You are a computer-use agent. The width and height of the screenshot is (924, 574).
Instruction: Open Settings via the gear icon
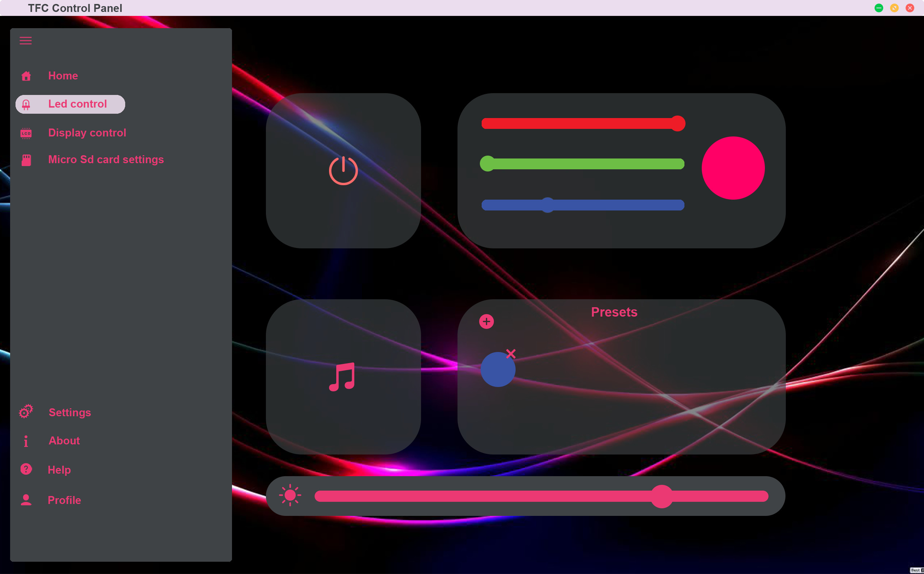pos(26,412)
